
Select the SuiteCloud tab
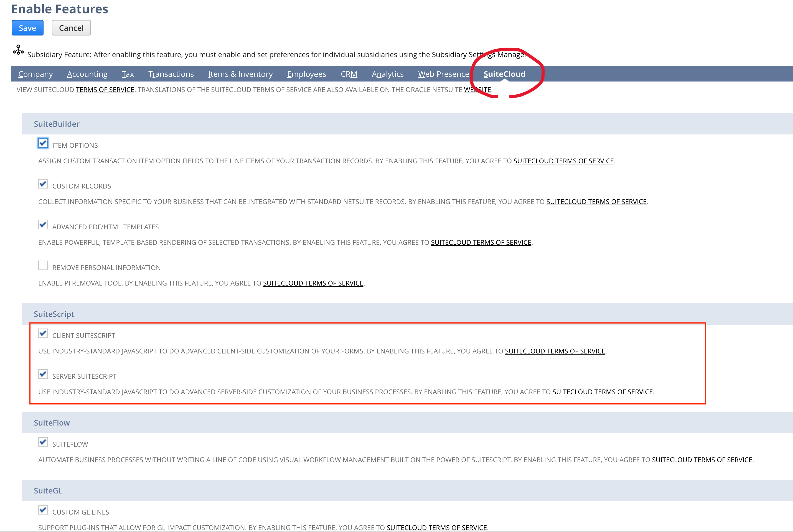[x=505, y=74]
